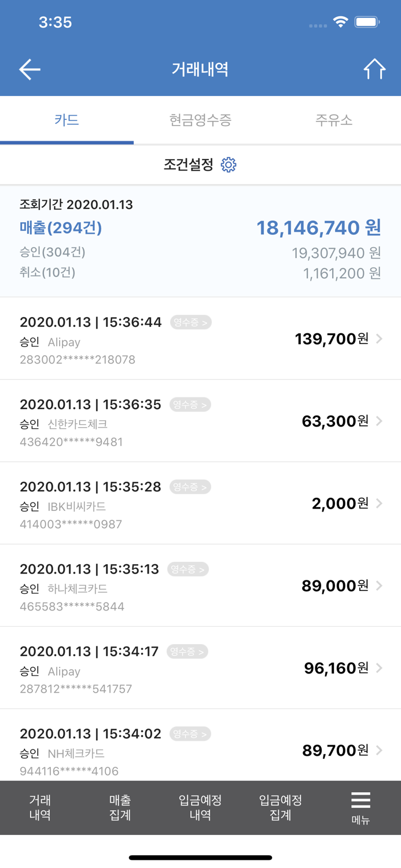Select 매출집계 in the bottom navigation
The width and height of the screenshot is (401, 868).
(119, 807)
